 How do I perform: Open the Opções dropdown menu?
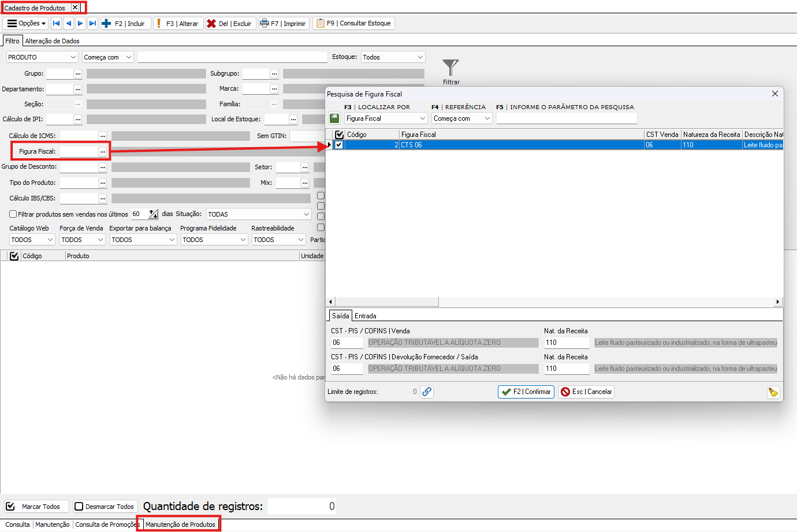(x=26, y=24)
